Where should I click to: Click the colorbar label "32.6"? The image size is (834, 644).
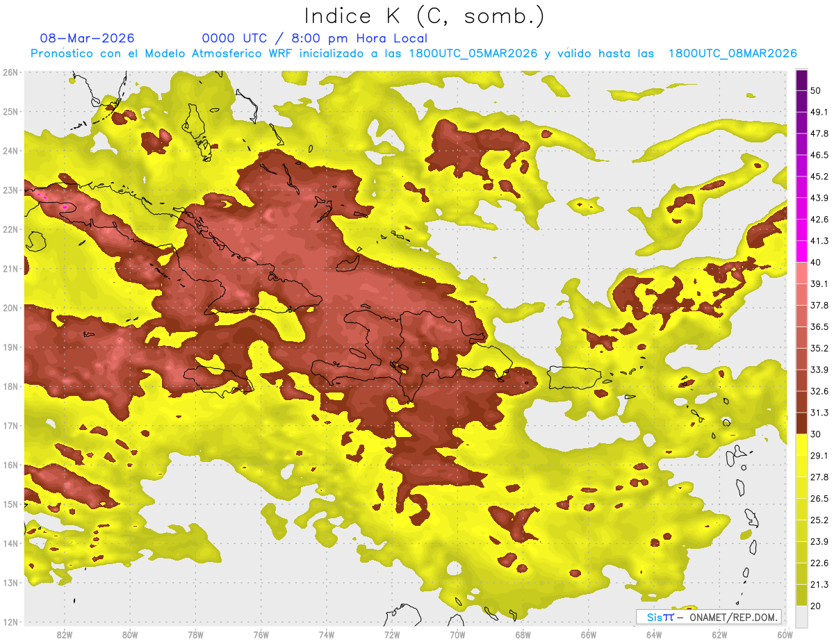(x=819, y=391)
